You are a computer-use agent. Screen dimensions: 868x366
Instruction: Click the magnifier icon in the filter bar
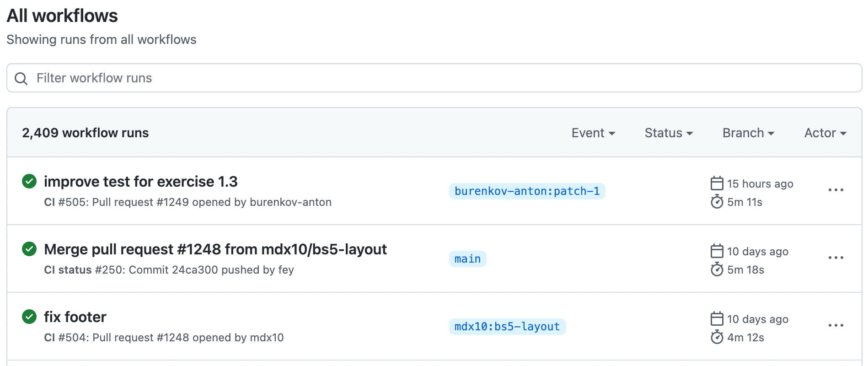[x=21, y=78]
